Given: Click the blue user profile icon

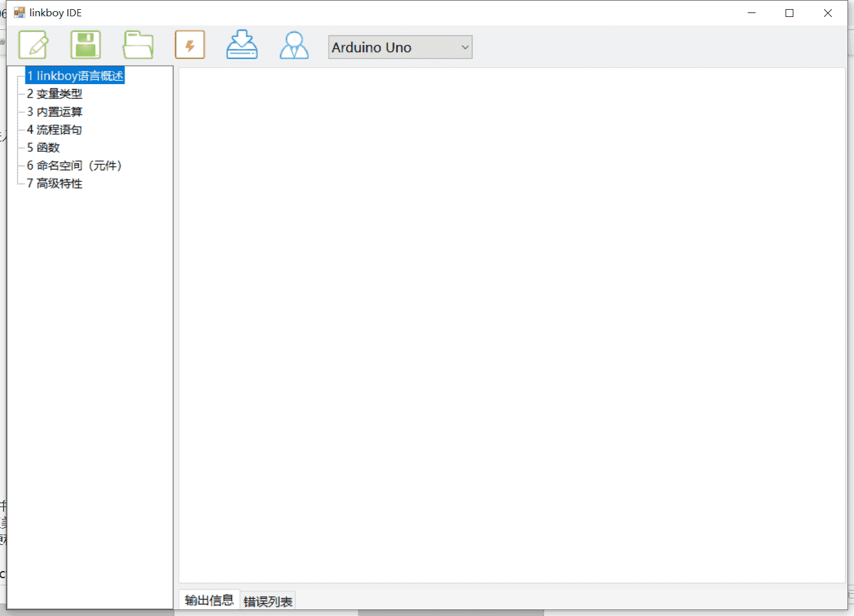Looking at the screenshot, I should coord(294,45).
